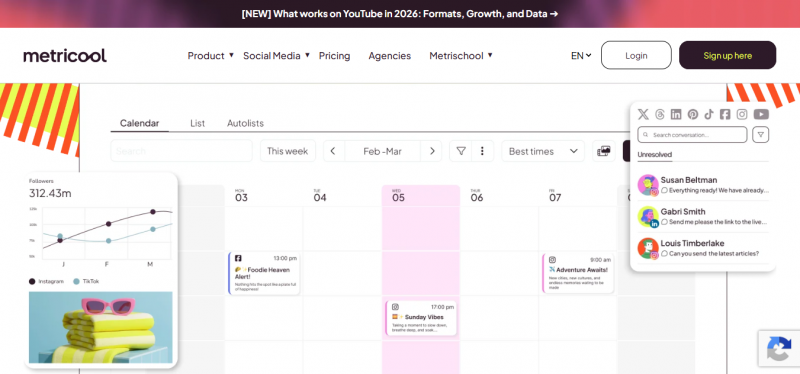The image size is (800, 374).
Task: Open Gabri Smith's 'Send me please' message
Action: click(x=714, y=222)
